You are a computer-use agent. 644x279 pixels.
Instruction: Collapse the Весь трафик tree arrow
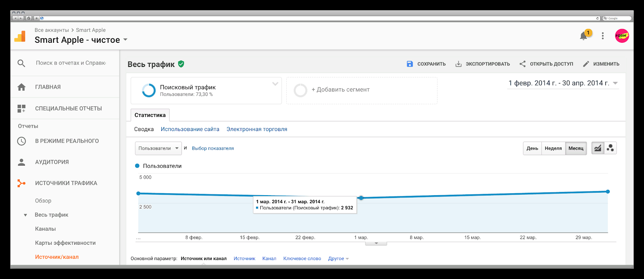tap(25, 215)
